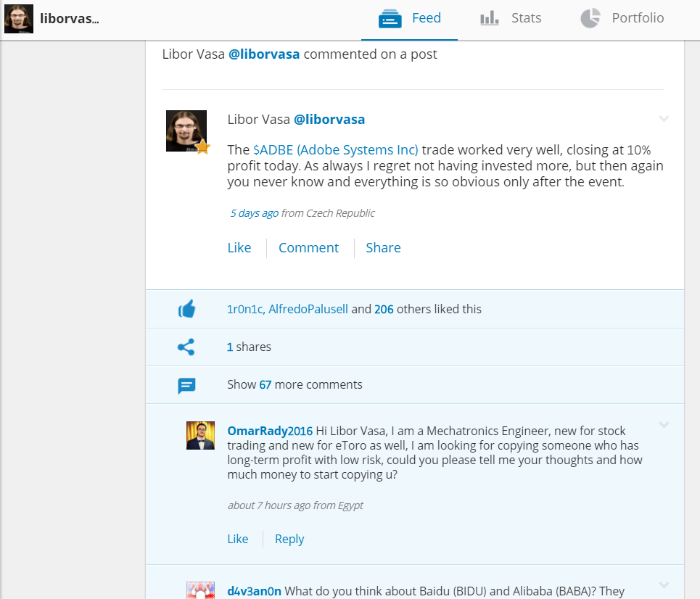Open the $ADBE (Adobe Systems Inc) link
Image resolution: width=700 pixels, height=599 pixels.
coord(335,150)
